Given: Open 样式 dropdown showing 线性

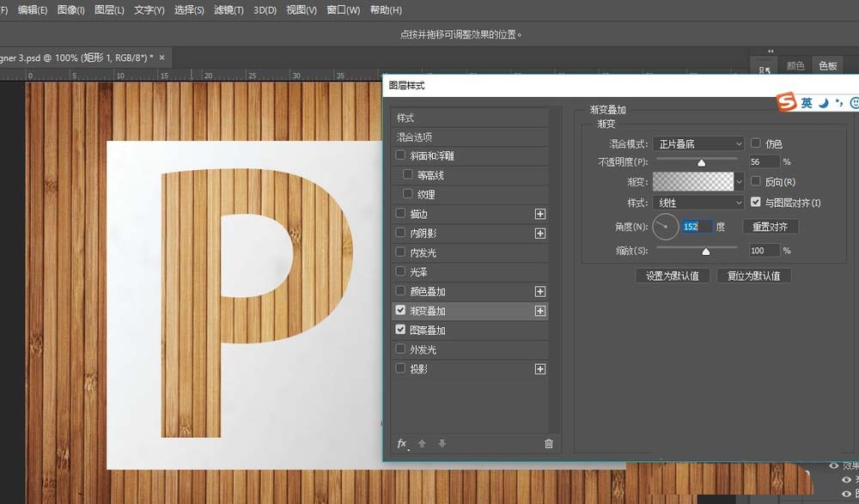Looking at the screenshot, I should click(698, 203).
